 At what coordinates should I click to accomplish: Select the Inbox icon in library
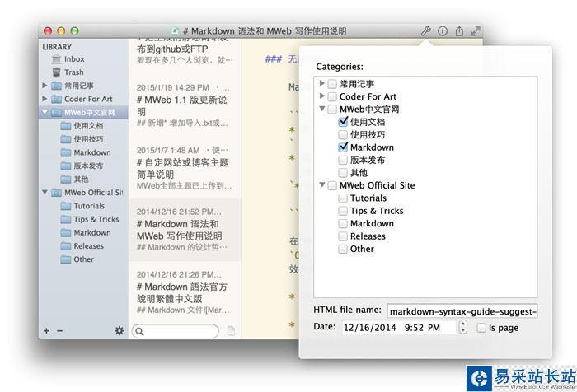point(56,59)
